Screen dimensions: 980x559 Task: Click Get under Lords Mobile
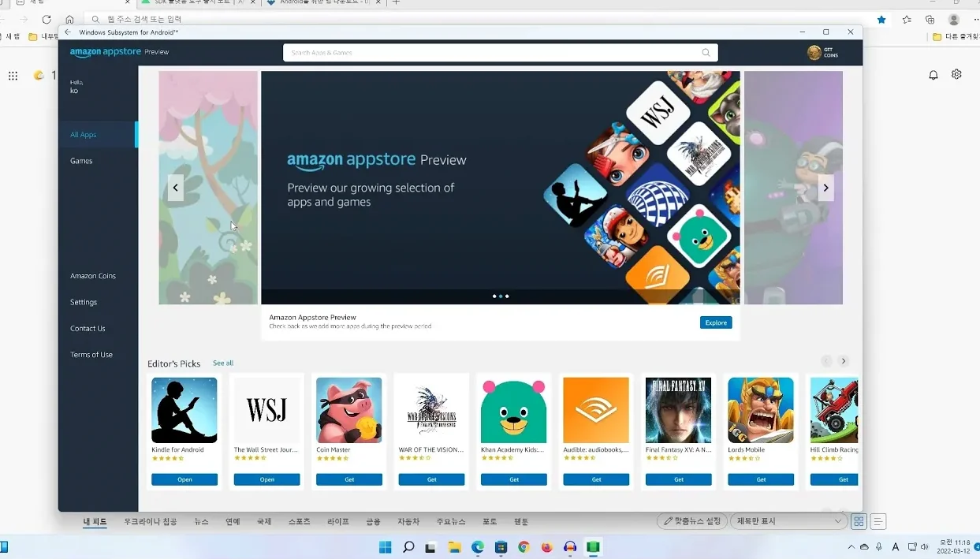761,479
